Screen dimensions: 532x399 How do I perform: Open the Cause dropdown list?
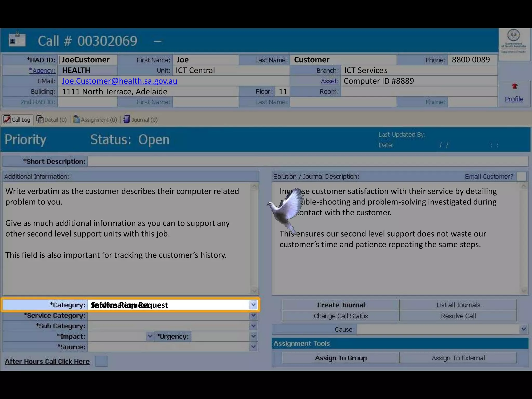[x=524, y=329]
